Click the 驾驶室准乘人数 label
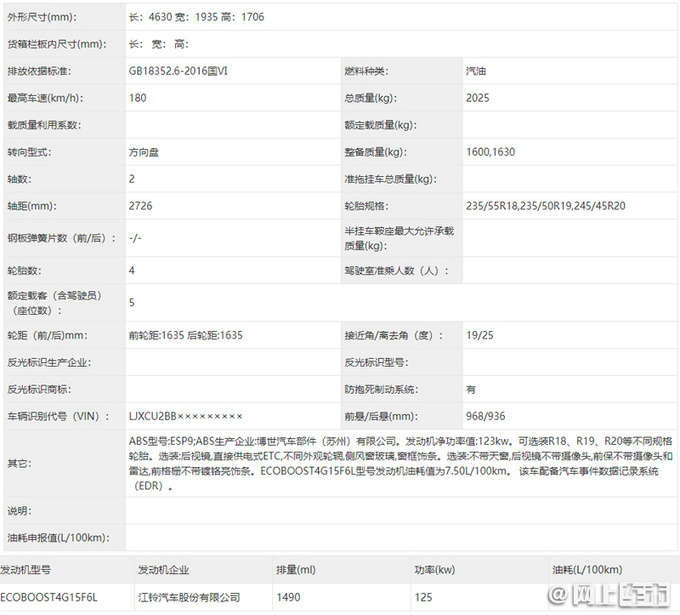The height and width of the screenshot is (615, 680). click(396, 271)
